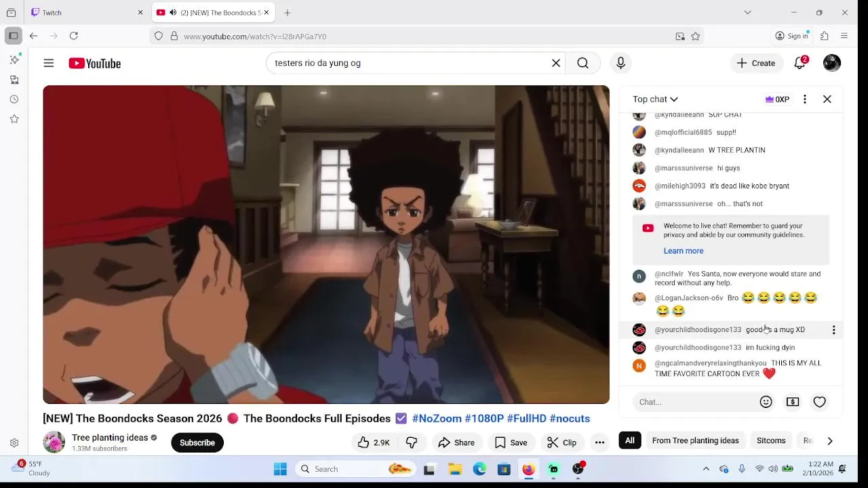868x488 pixels.
Task: Open sidebar bookmarks star icon
Action: pos(14,119)
